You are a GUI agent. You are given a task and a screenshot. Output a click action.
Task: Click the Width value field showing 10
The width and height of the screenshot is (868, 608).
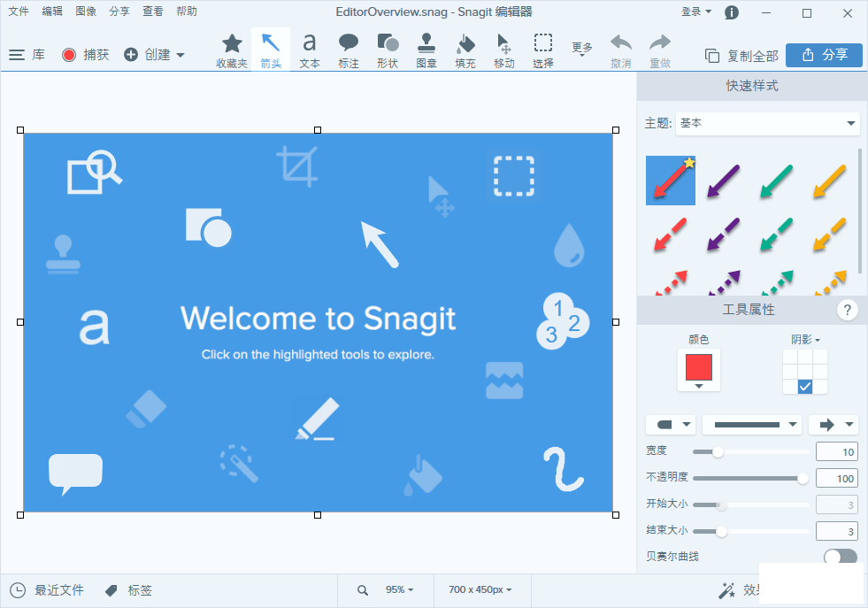tap(837, 452)
